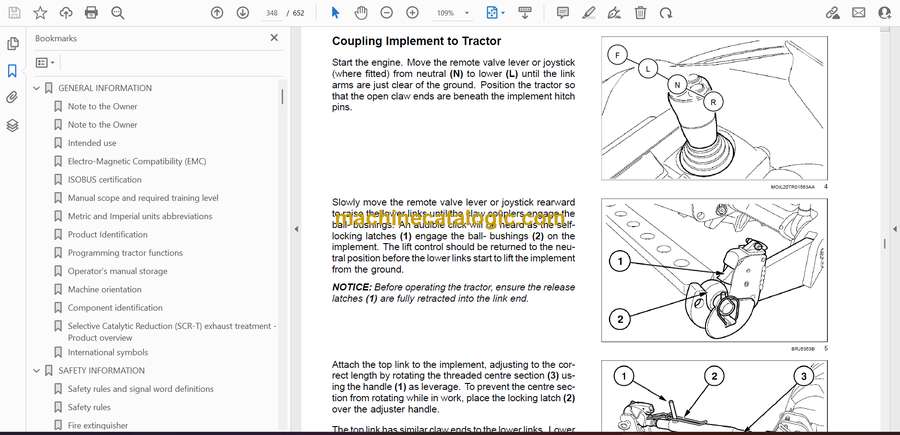Viewport: 900px width, 435px height.
Task: Share a link to the file
Action: (x=833, y=13)
